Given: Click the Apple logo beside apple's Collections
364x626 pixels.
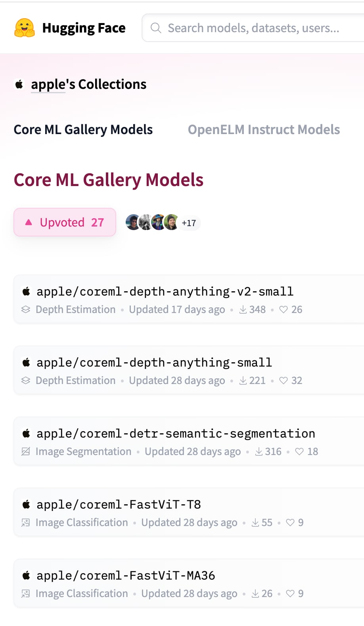Looking at the screenshot, I should [19, 84].
